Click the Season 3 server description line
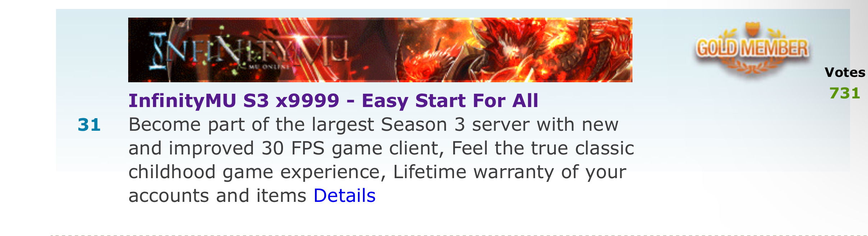Viewport: 868px width, 236px height. [373, 125]
